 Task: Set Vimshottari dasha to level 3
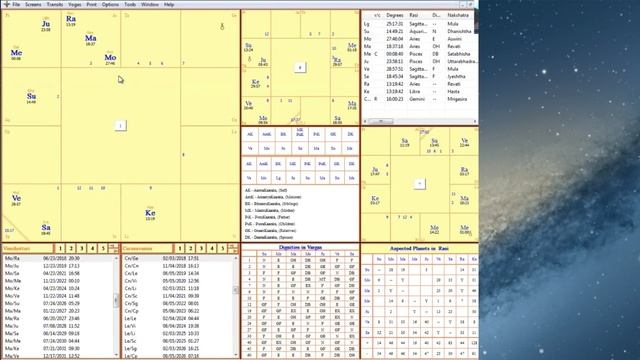[x=82, y=248]
